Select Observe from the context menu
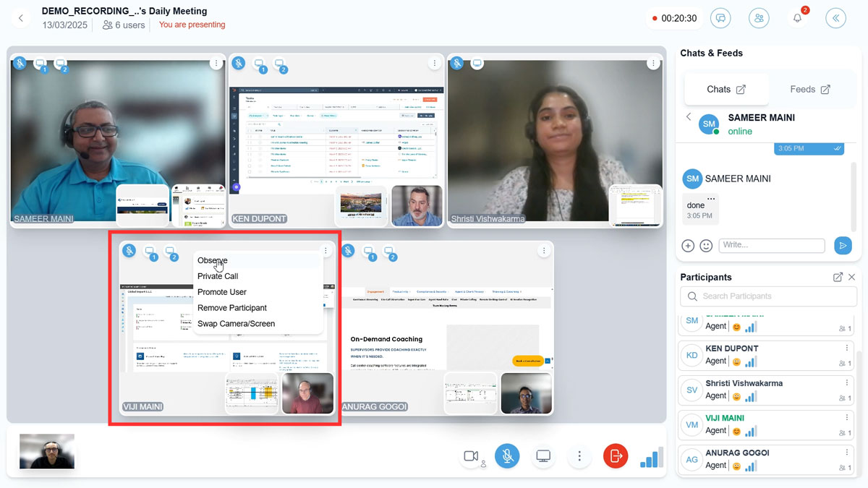This screenshot has width=868, height=488. point(213,260)
